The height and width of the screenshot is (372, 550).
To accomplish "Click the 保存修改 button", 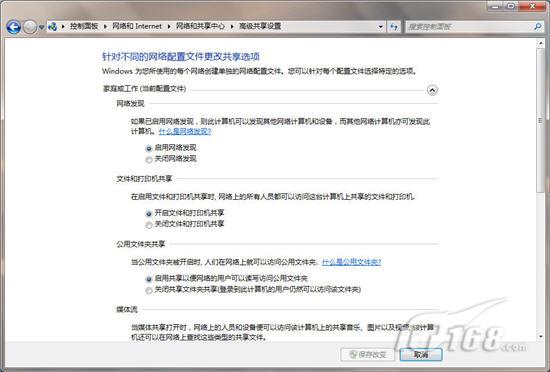I will (x=367, y=354).
